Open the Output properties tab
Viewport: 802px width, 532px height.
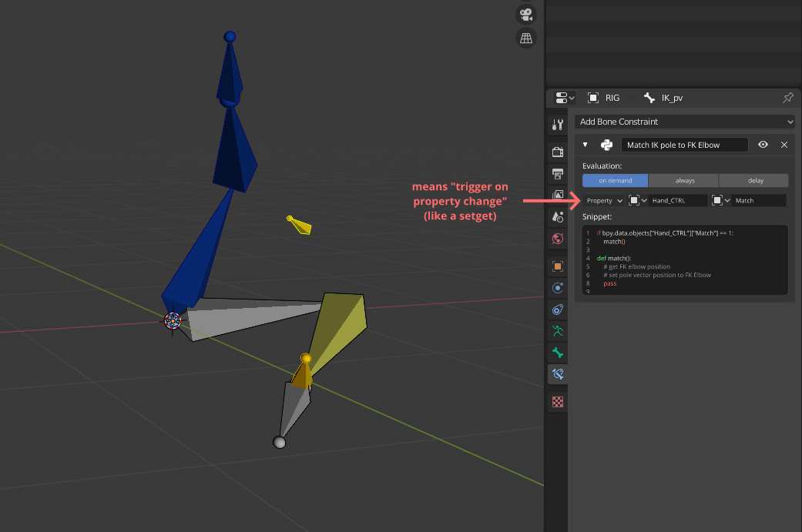tap(558, 174)
